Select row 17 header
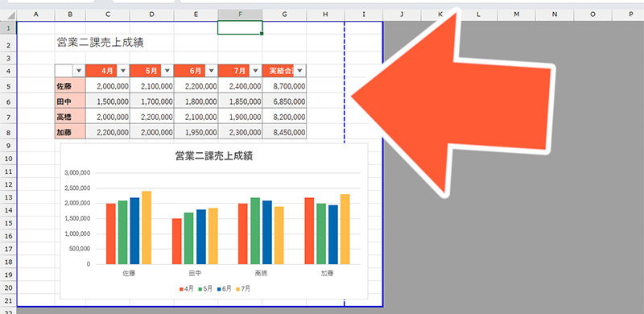Screen dimensions: 644x314 [8, 249]
